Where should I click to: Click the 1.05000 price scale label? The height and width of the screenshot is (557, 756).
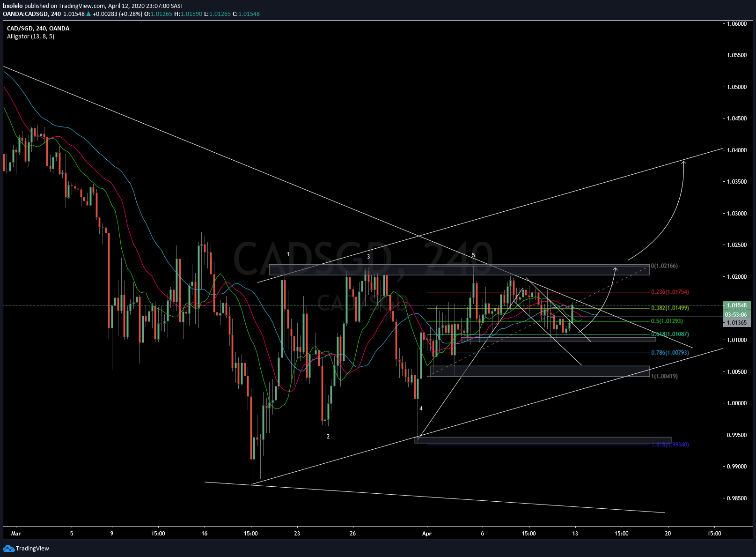coord(737,87)
